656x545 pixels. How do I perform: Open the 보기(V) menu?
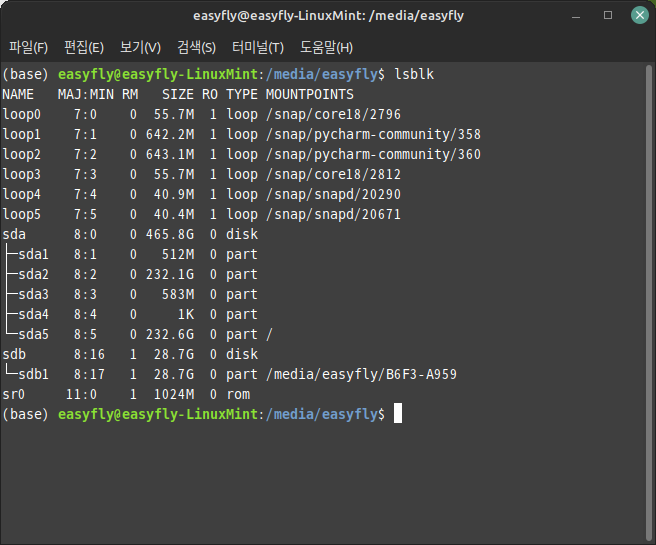(140, 47)
